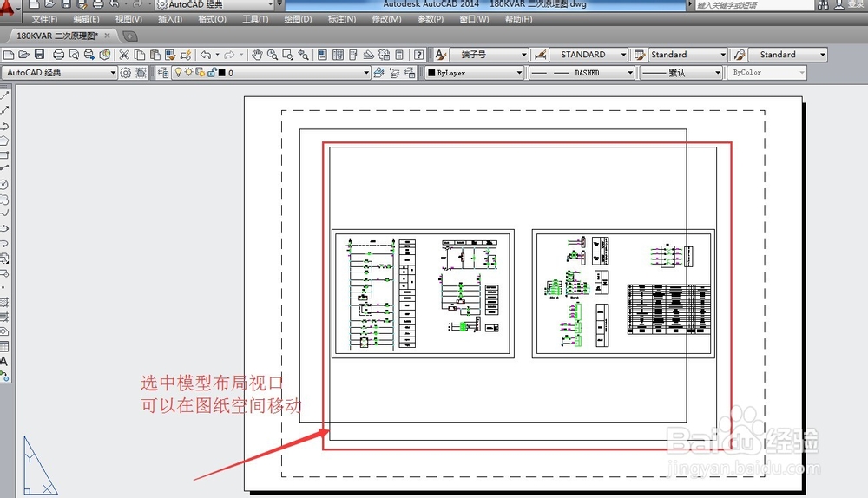The width and height of the screenshot is (868, 498).
Task: Open the 格式(O) menu
Action: [x=212, y=19]
